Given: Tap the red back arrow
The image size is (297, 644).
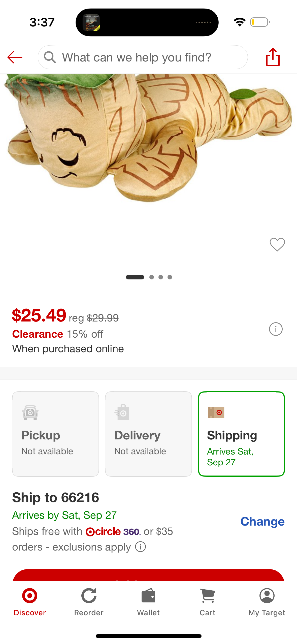Looking at the screenshot, I should pyautogui.click(x=15, y=57).
